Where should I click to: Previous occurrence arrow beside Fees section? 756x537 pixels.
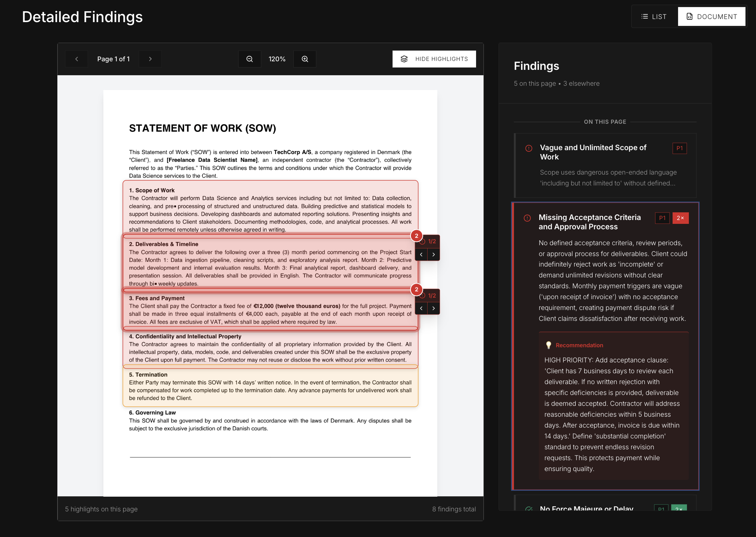[421, 308]
